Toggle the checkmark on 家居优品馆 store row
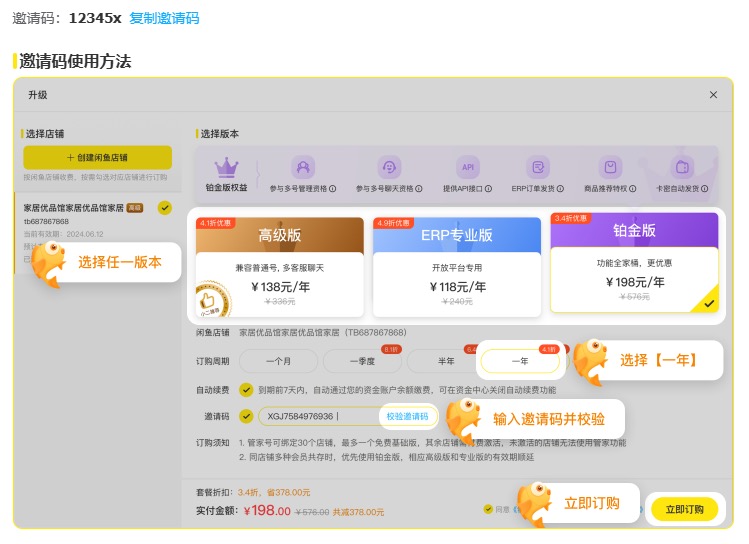This screenshot has width=749, height=544. [x=165, y=208]
